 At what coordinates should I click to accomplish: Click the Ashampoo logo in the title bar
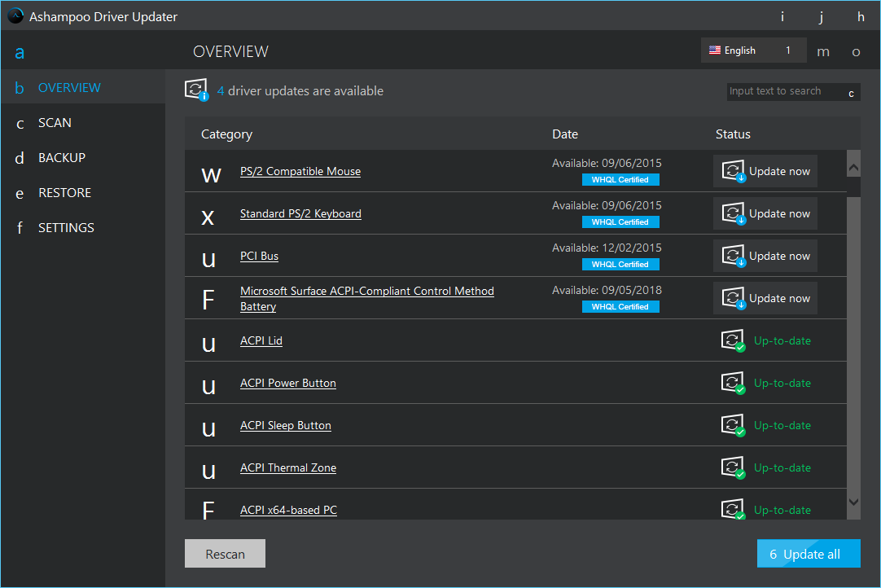[x=15, y=15]
